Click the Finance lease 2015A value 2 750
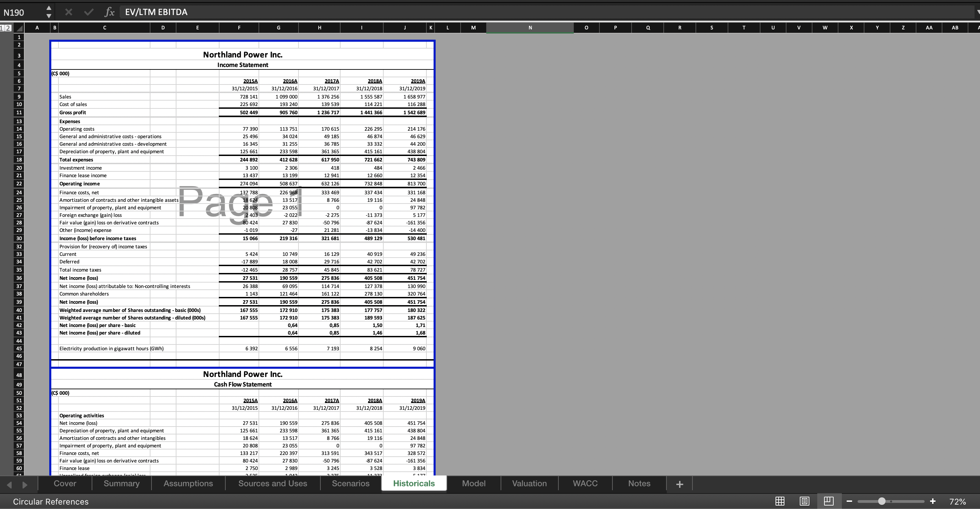 coord(251,468)
